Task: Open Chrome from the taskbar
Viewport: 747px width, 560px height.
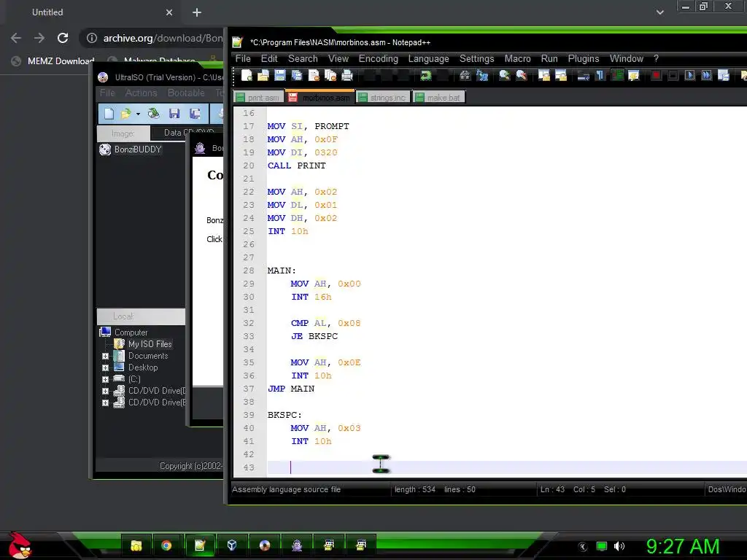Action: [x=166, y=545]
